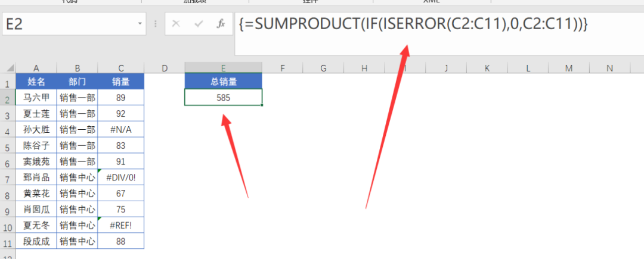This screenshot has height=259, width=644.
Task: Click the #N/A cell in 销量 column
Action: click(120, 130)
